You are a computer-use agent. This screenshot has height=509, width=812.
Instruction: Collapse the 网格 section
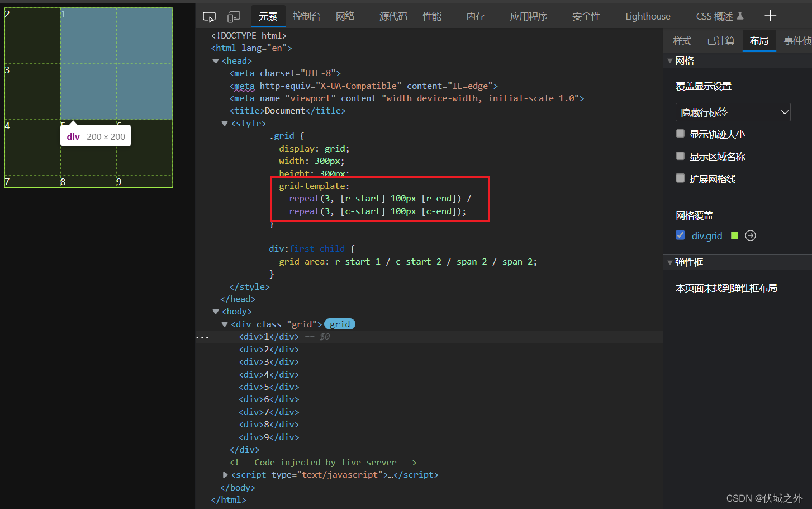tap(670, 60)
